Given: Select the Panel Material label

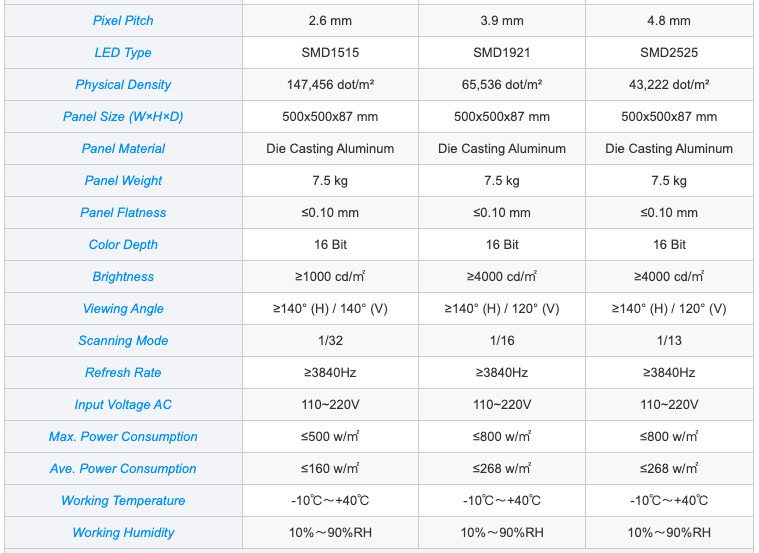Looking at the screenshot, I should [123, 149].
